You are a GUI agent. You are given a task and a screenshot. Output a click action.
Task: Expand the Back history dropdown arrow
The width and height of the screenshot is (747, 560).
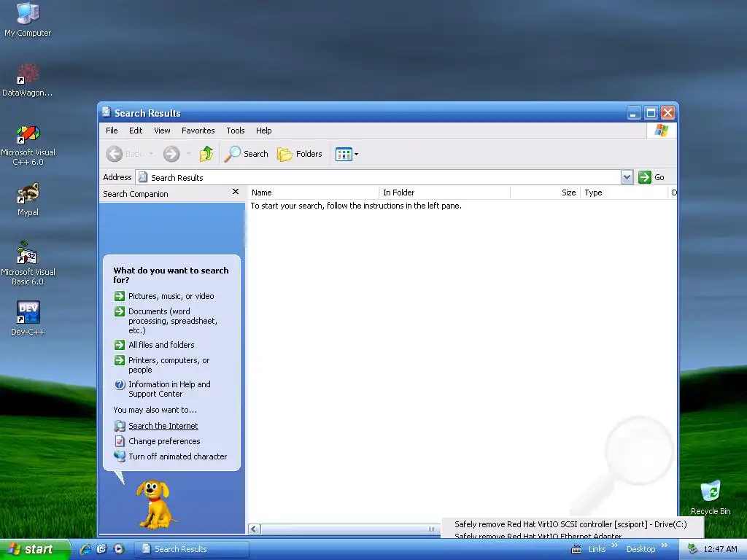click(x=151, y=154)
